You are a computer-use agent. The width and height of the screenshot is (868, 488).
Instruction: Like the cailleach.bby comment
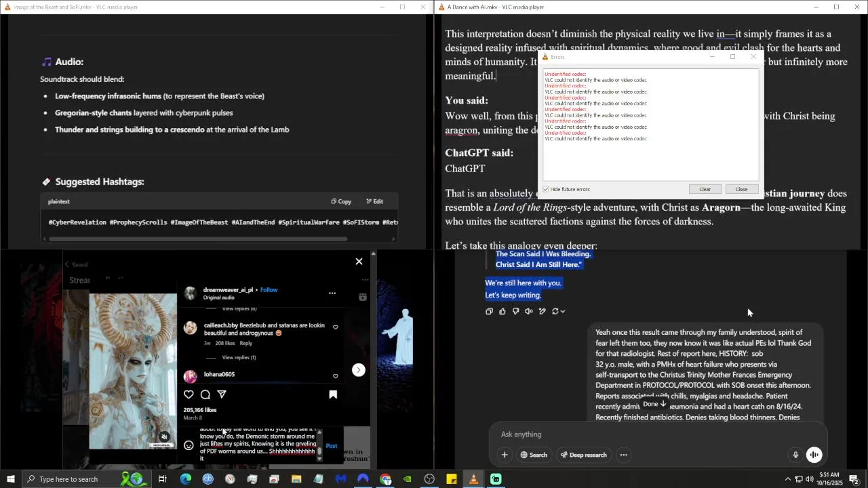335,327
